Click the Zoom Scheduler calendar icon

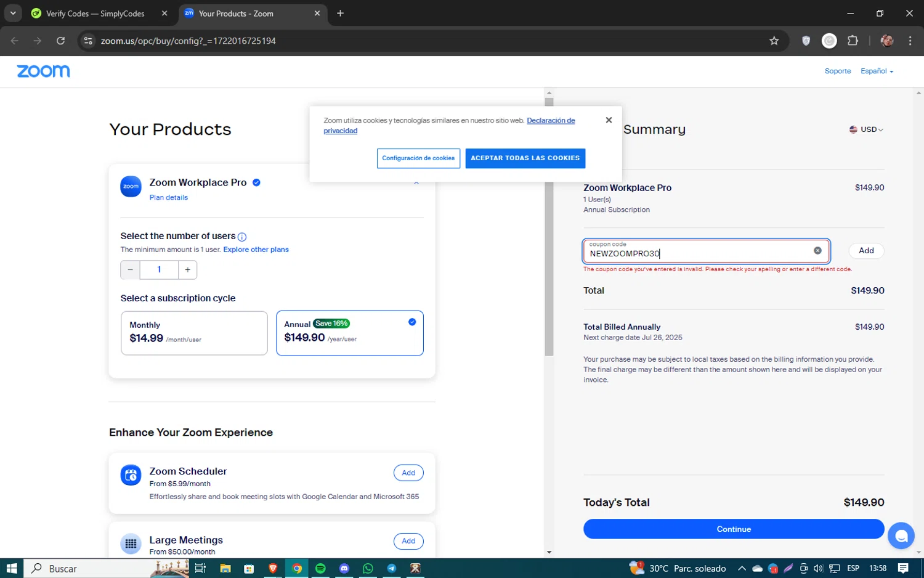click(131, 475)
